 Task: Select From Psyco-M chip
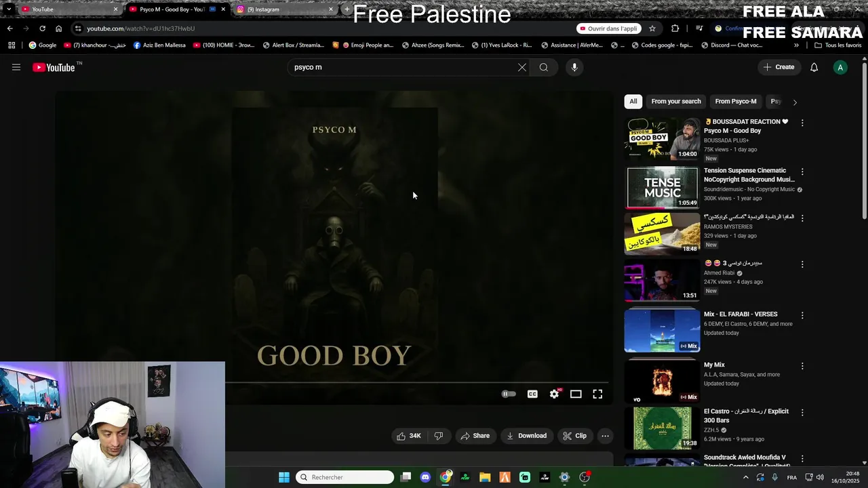(x=736, y=102)
